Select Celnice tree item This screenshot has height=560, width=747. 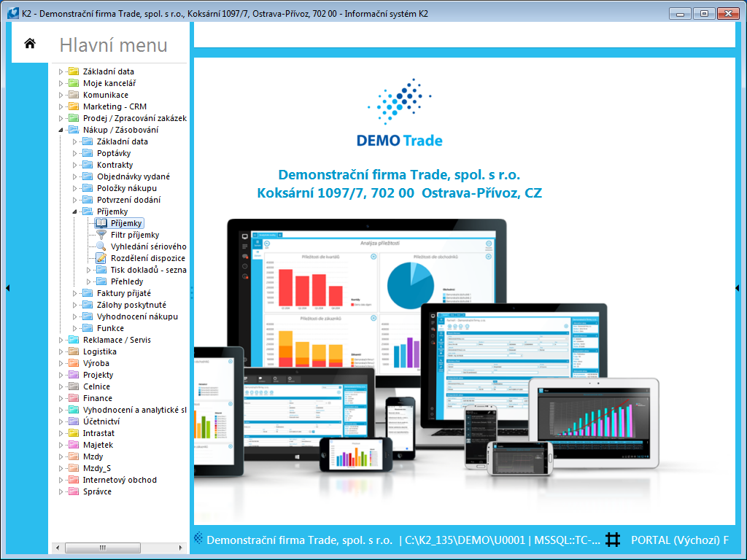(96, 386)
